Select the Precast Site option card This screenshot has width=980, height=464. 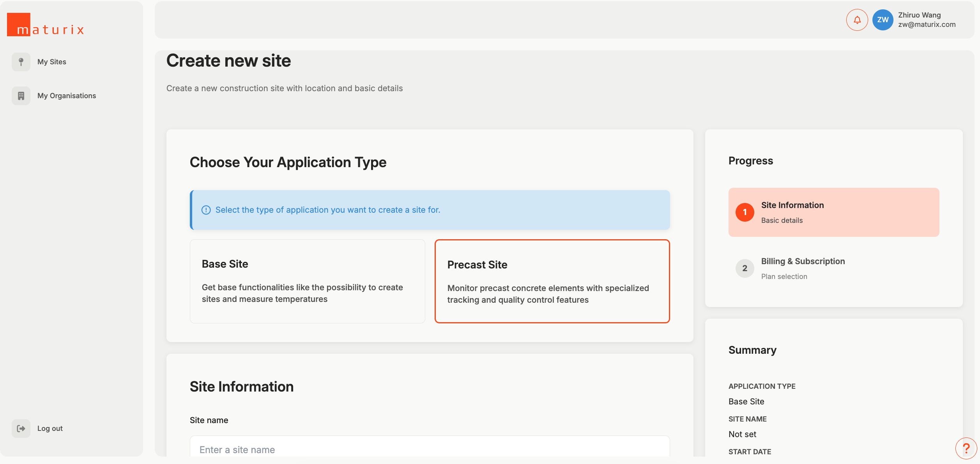[x=552, y=281]
